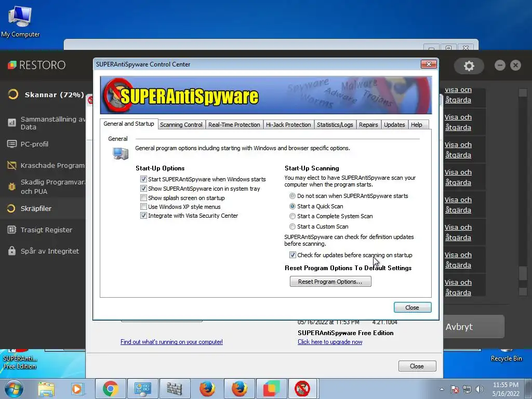This screenshot has width=532, height=399.
Task: Click the SUPERAntiSpyware banner image
Action: [x=265, y=96]
